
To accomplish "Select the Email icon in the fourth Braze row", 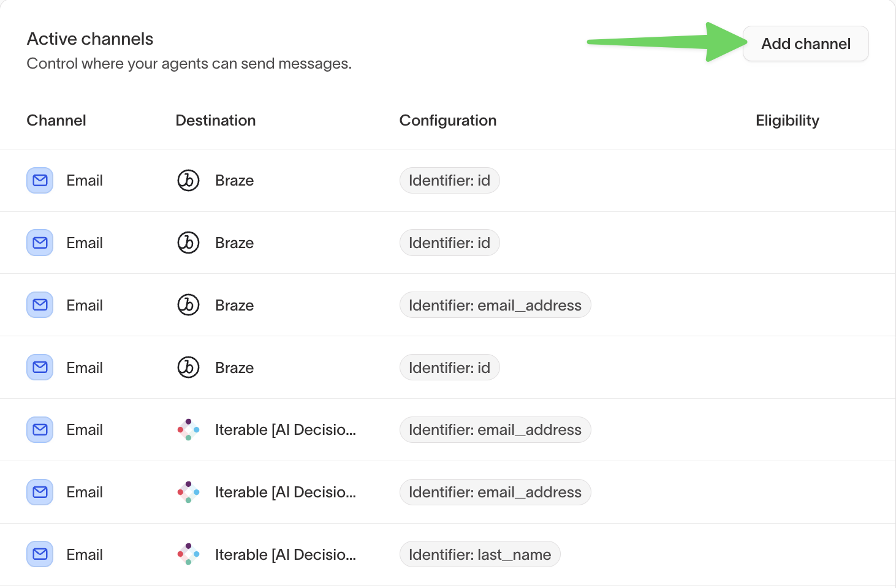I will click(x=39, y=367).
